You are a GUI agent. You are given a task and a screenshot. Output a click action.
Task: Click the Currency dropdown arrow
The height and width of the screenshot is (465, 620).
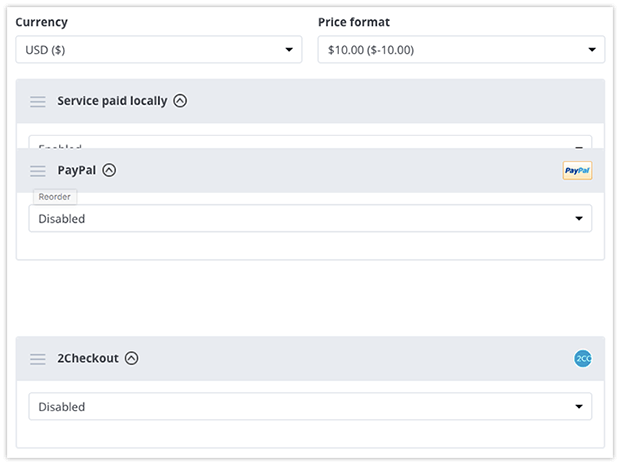tap(289, 50)
